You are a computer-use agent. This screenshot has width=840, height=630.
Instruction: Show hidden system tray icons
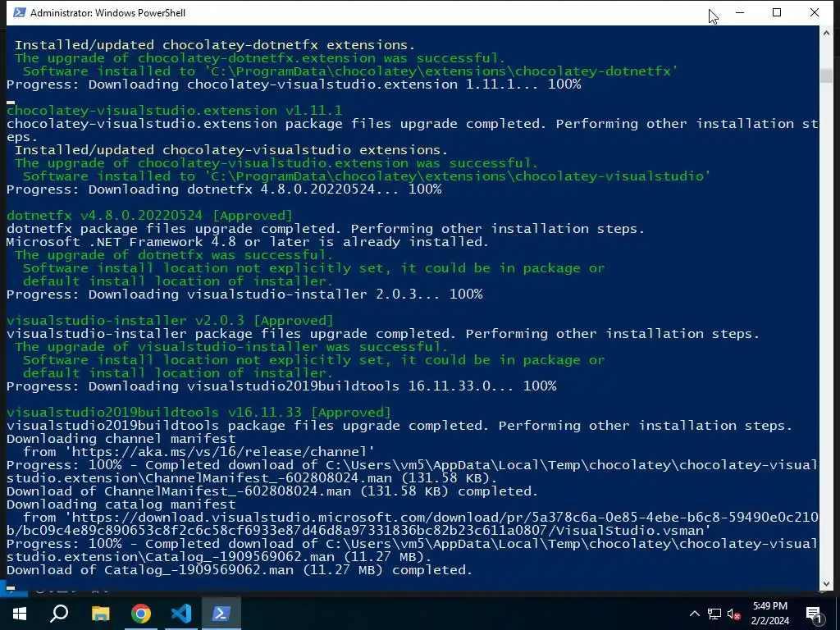click(x=694, y=614)
